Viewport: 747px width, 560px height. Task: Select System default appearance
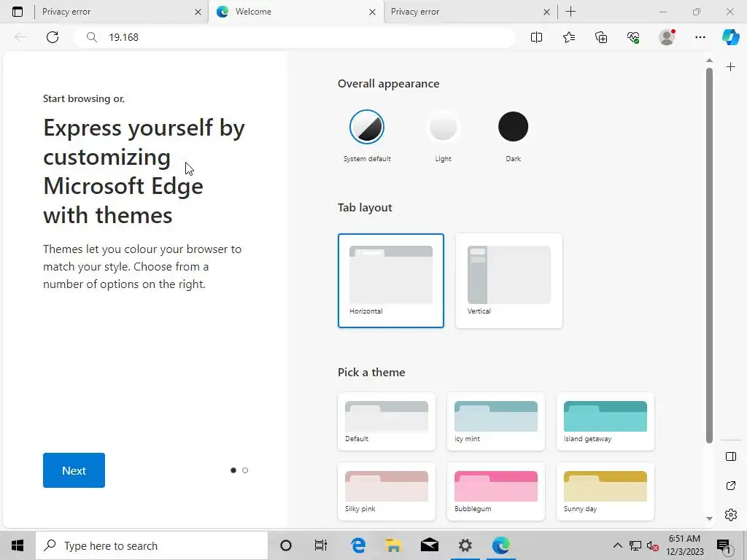(367, 127)
